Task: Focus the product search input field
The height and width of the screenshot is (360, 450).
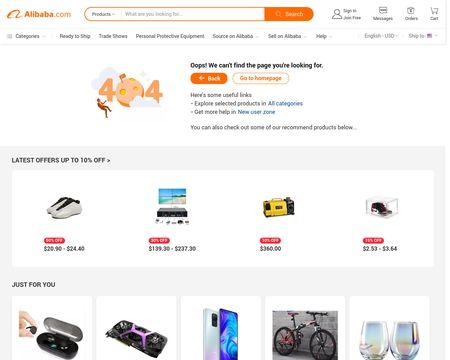Action: [193, 14]
